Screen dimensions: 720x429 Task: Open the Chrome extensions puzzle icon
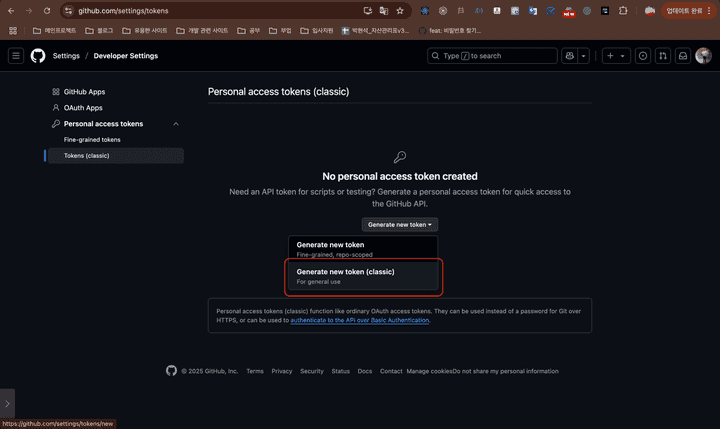click(x=623, y=11)
